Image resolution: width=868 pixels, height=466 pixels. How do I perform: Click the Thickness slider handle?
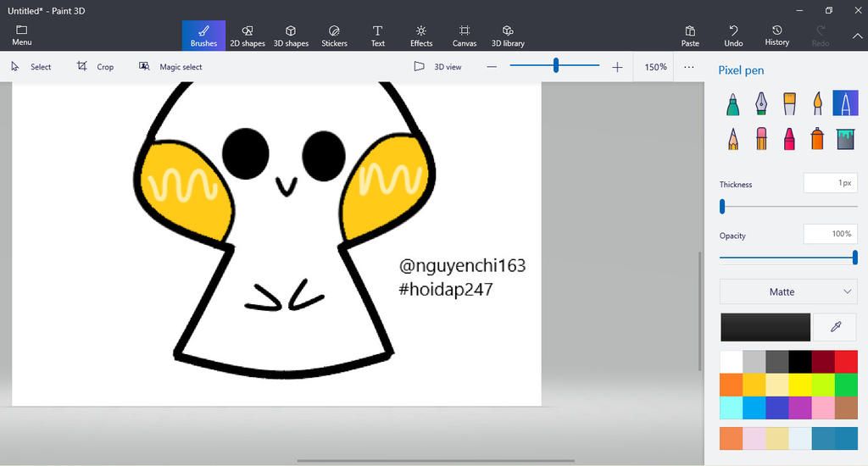pos(722,207)
